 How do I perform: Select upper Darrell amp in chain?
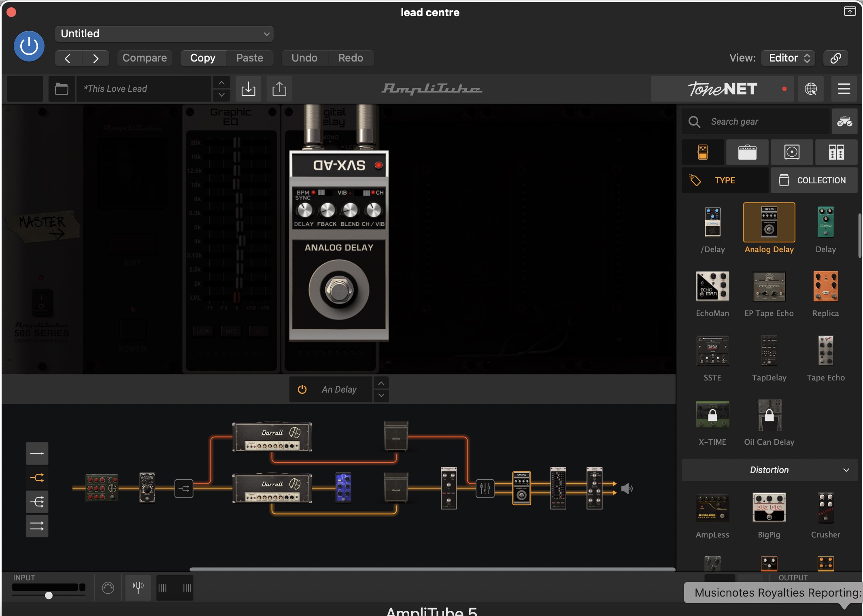click(x=272, y=437)
